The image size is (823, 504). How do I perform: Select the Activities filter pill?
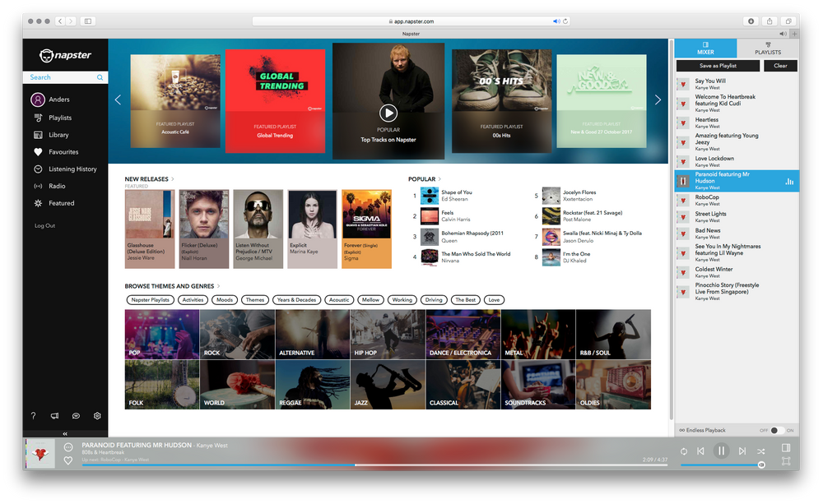coord(193,300)
